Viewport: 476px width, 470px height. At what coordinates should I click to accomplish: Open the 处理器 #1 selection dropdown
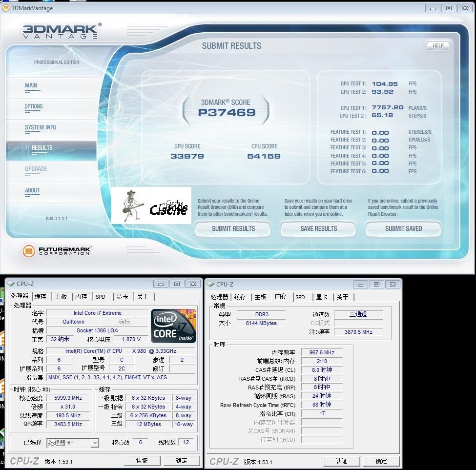(x=73, y=443)
